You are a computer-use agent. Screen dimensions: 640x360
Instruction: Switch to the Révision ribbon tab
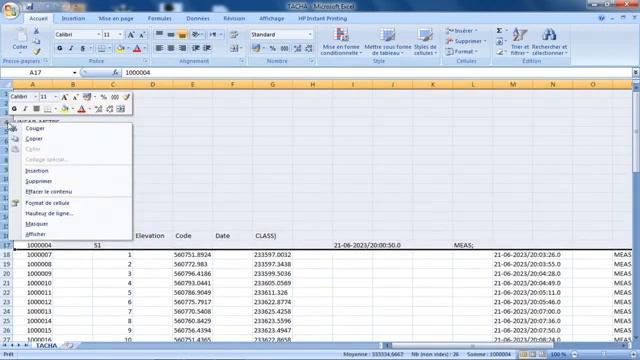coord(234,18)
